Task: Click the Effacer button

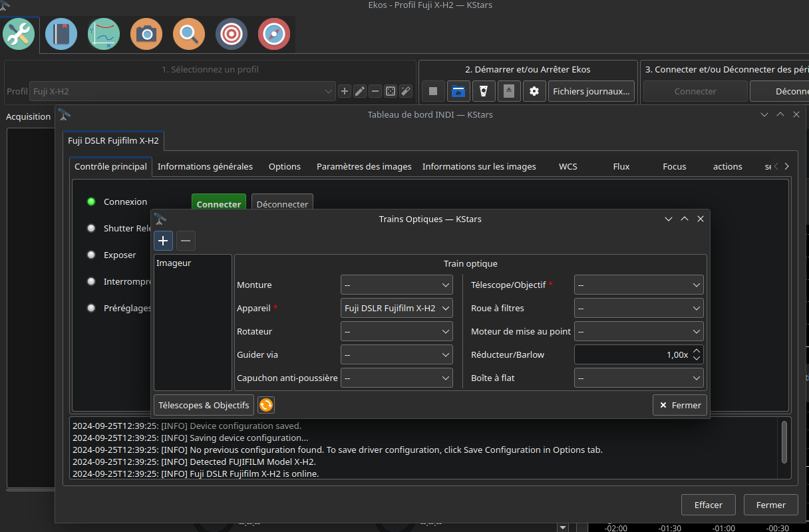Action: click(x=709, y=505)
